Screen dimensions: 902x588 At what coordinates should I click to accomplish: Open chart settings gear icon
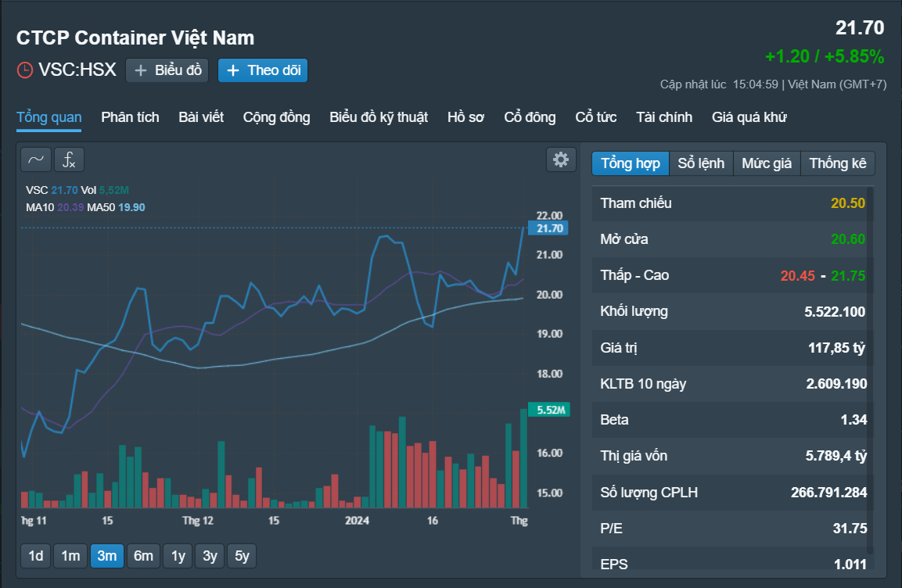561,160
